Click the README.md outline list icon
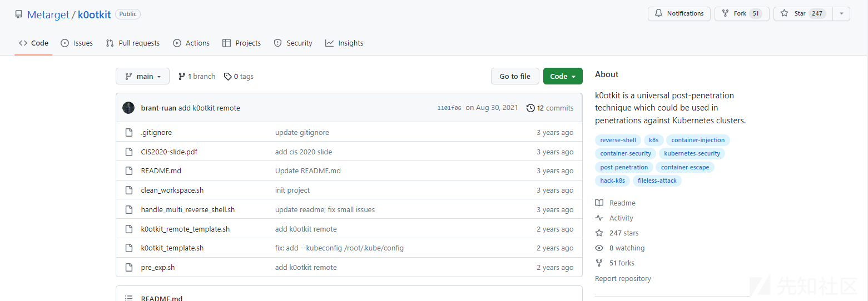The width and height of the screenshot is (868, 301). (x=129, y=298)
